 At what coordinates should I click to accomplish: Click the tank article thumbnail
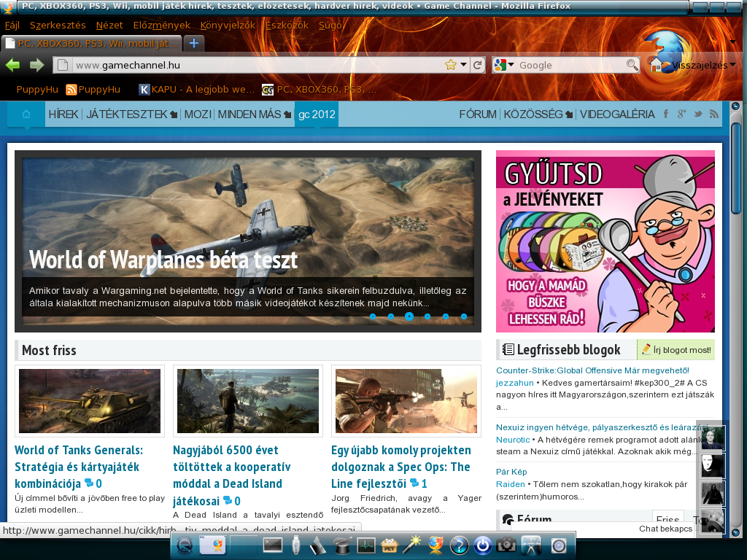point(90,401)
